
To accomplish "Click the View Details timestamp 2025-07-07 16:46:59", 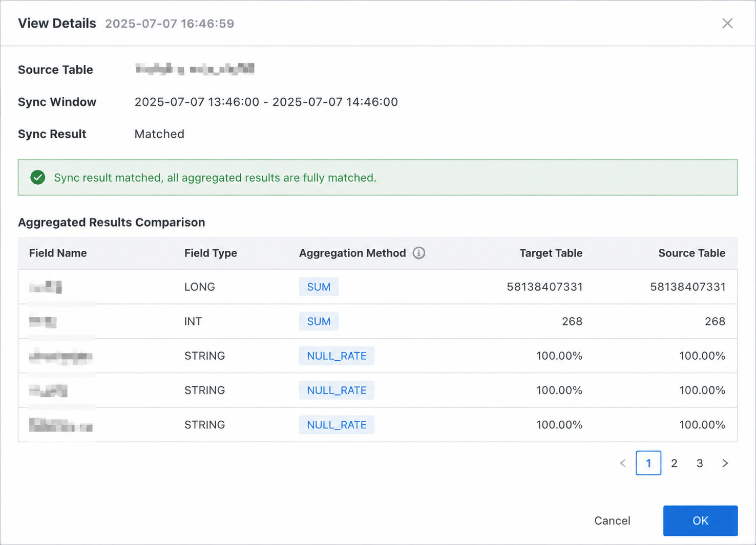I will point(170,24).
